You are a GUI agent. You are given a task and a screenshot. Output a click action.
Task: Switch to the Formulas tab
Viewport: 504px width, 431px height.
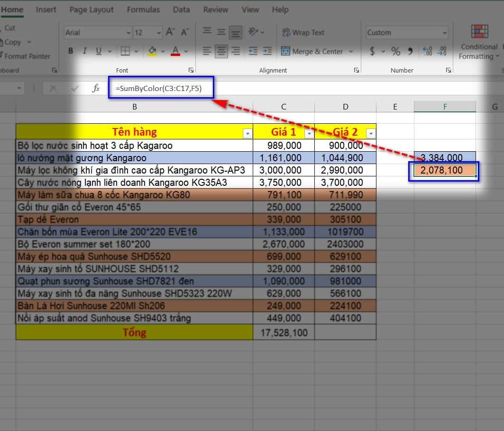[x=143, y=9]
